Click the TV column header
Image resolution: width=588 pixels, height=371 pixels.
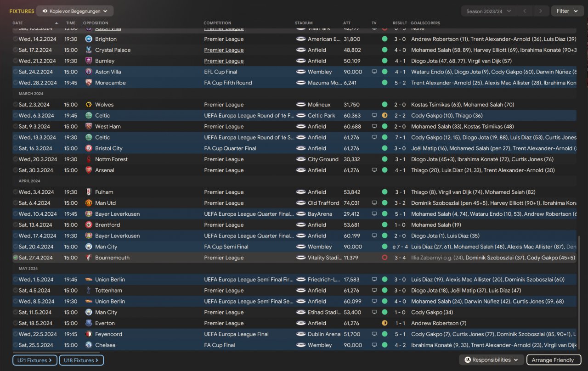(x=374, y=23)
